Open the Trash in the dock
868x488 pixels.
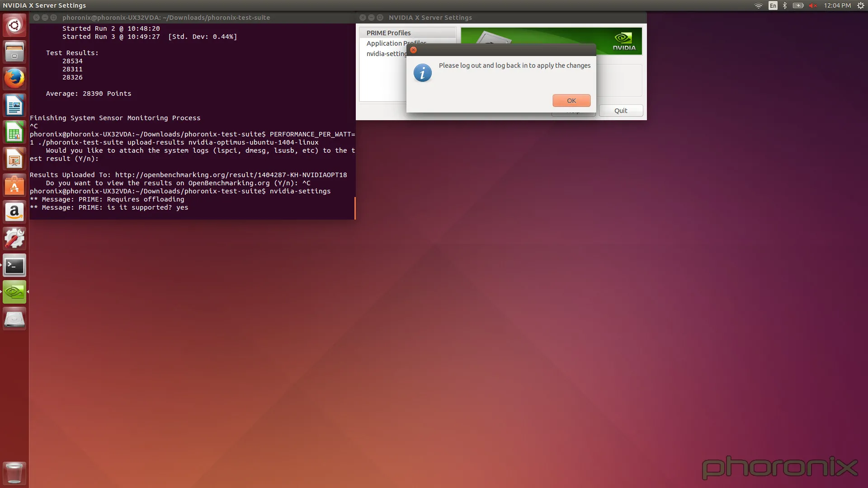pyautogui.click(x=14, y=473)
